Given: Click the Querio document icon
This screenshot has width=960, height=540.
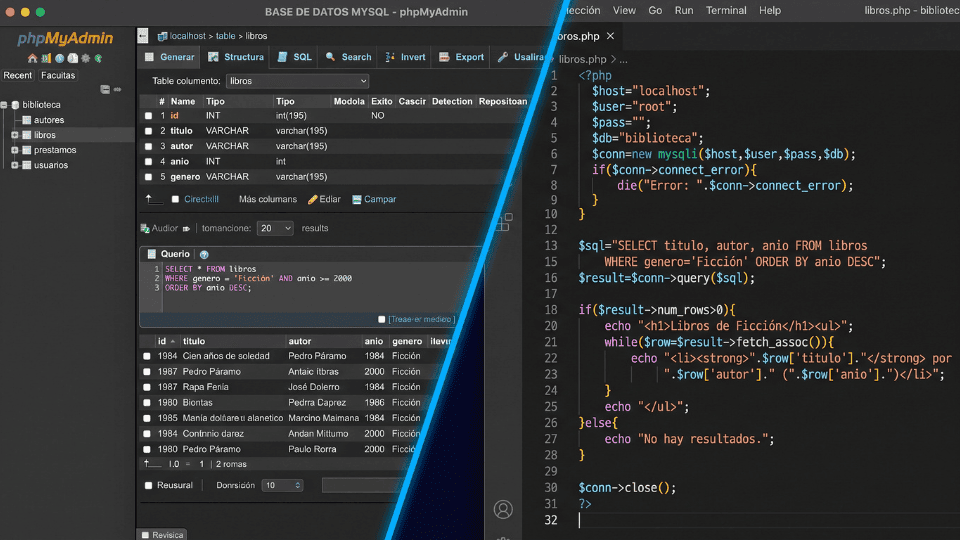Looking at the screenshot, I should click(x=152, y=254).
